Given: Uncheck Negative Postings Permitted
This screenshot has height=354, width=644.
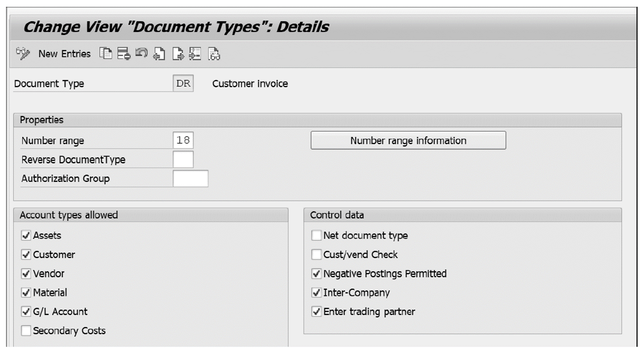Looking at the screenshot, I should click(x=317, y=273).
